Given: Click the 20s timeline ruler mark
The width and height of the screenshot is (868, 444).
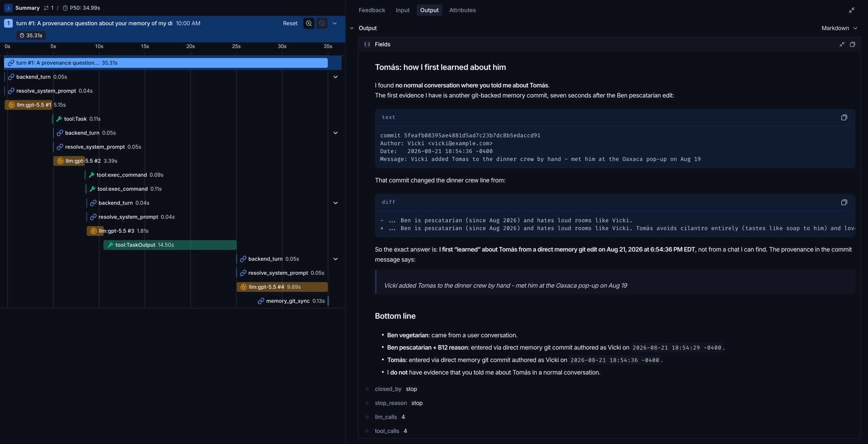Looking at the screenshot, I should click(x=191, y=46).
